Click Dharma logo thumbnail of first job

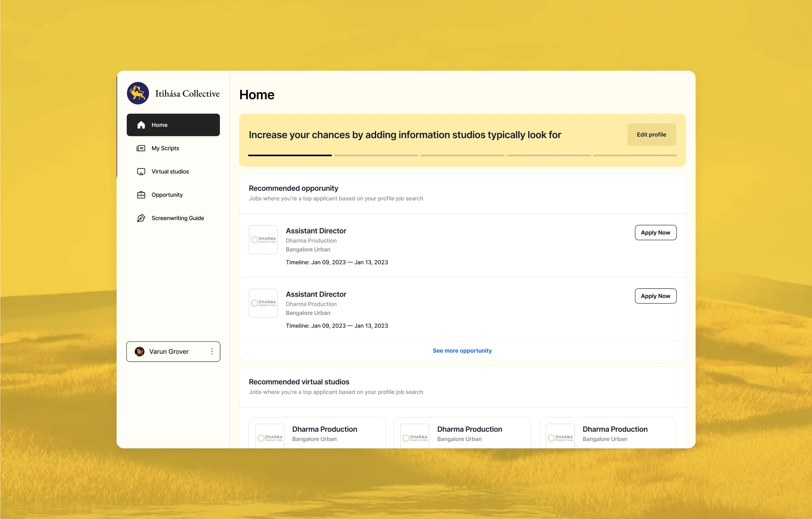click(263, 239)
